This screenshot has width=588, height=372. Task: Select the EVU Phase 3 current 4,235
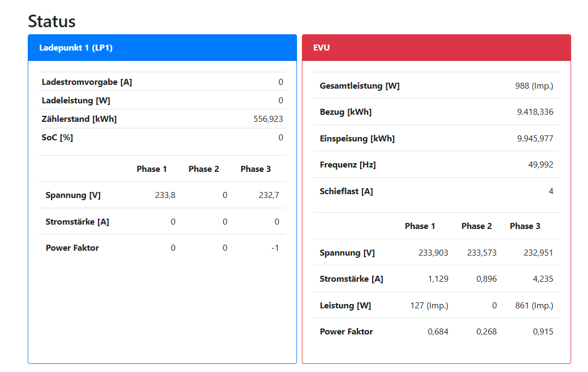point(543,279)
